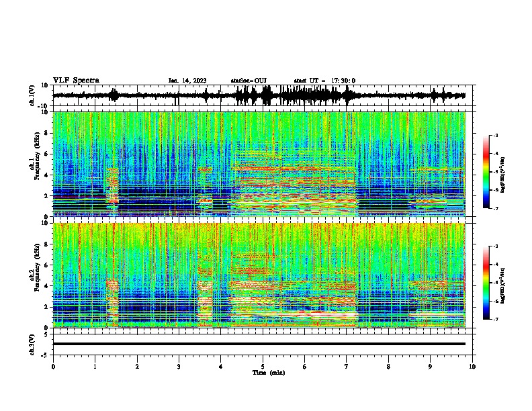Viewport: 532px width, 411px height.
Task: Select the ch.2 spectrogram color scale bar
Action: 486,283
